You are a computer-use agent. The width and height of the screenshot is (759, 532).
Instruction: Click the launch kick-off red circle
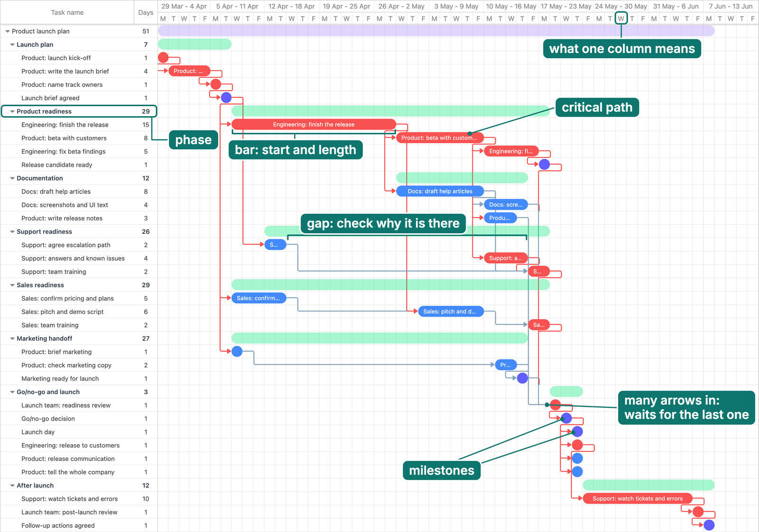tap(163, 58)
